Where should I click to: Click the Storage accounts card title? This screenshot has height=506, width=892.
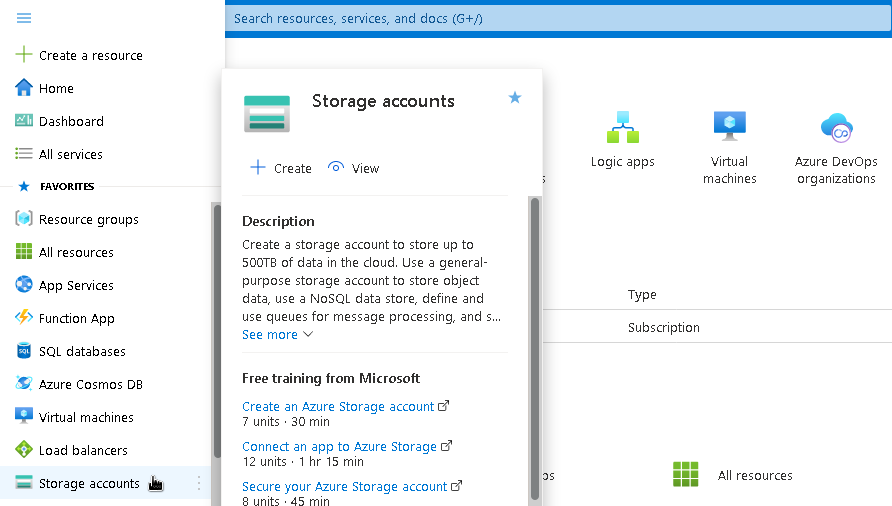click(383, 101)
